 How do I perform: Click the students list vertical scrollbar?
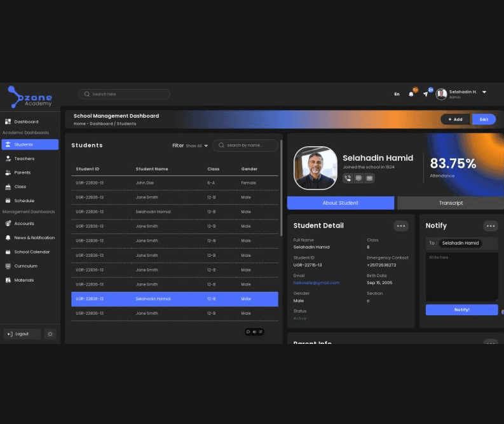[282, 188]
